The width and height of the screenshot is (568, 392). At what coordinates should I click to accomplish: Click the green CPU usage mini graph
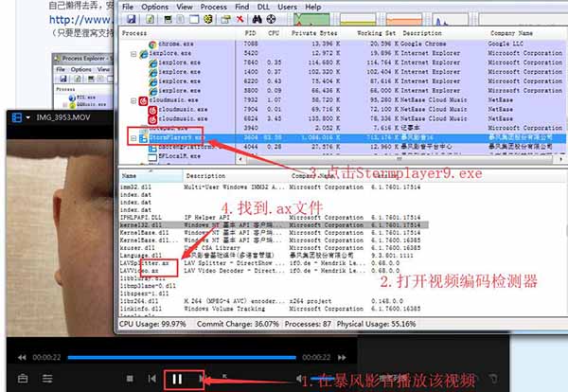click(311, 20)
